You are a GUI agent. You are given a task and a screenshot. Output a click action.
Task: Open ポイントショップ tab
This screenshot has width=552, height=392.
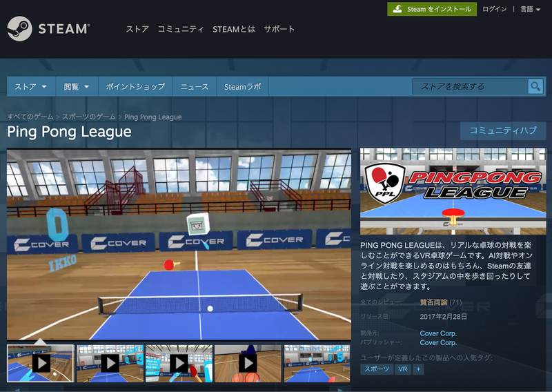pyautogui.click(x=135, y=86)
